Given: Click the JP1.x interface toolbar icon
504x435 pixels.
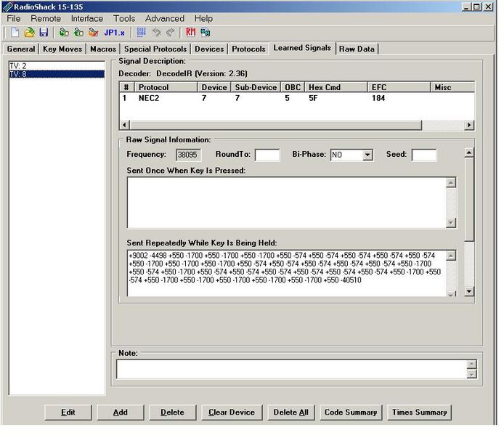Looking at the screenshot, I should tap(114, 33).
